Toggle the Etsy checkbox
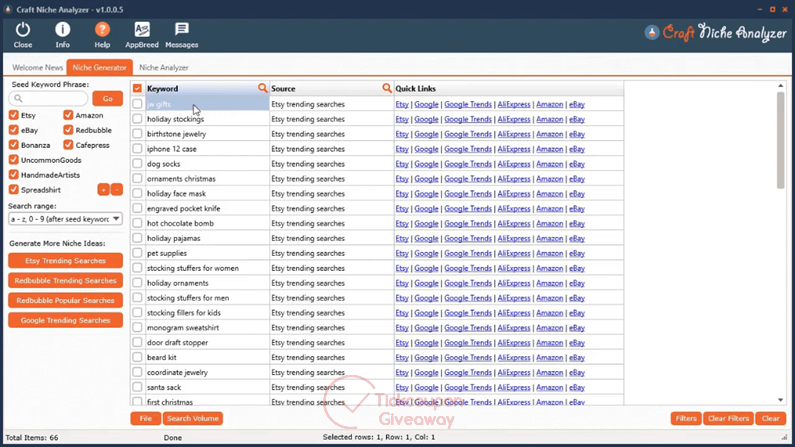 click(14, 115)
